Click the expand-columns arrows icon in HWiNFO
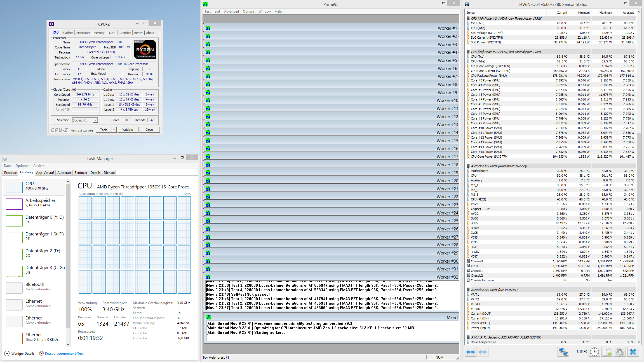 (x=471, y=352)
